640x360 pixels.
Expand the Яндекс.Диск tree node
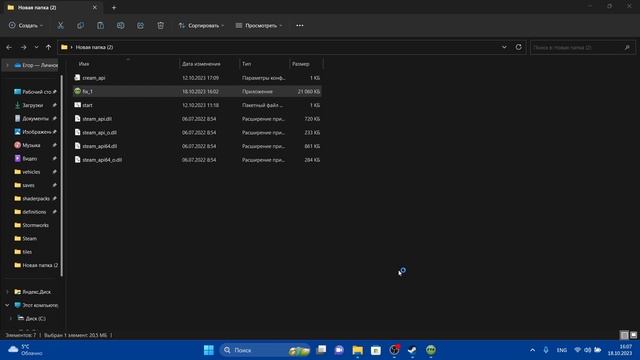(7, 292)
